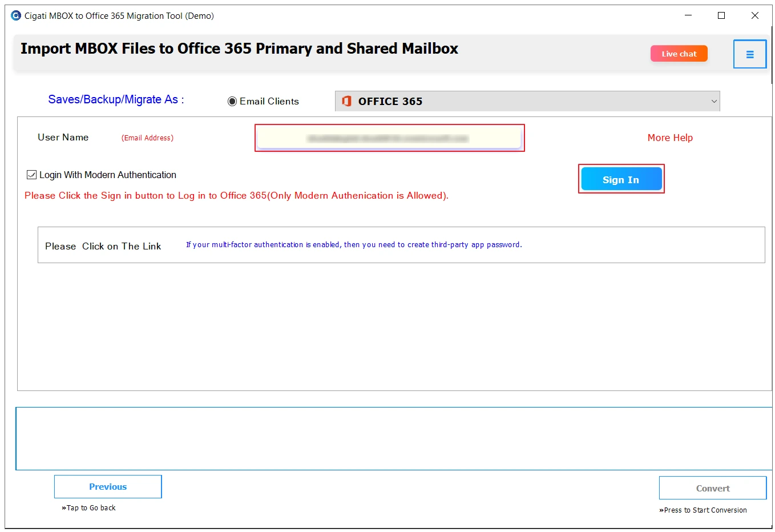Open the hamburger menu icon

(749, 54)
